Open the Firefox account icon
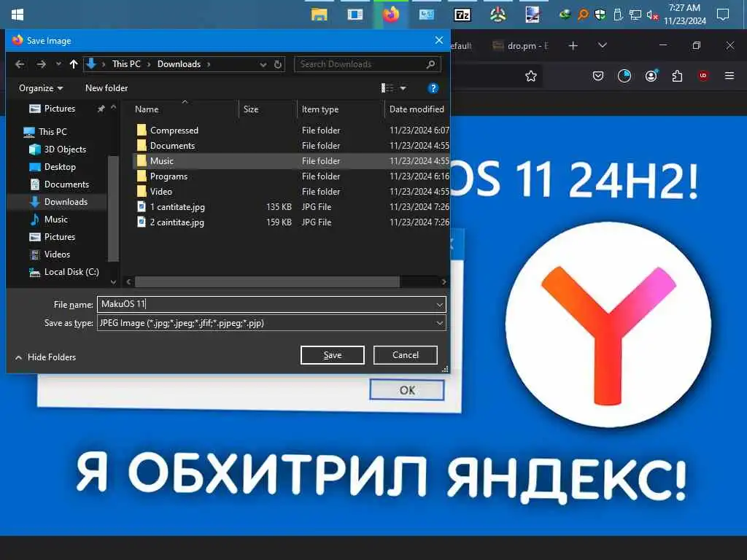 [651, 76]
